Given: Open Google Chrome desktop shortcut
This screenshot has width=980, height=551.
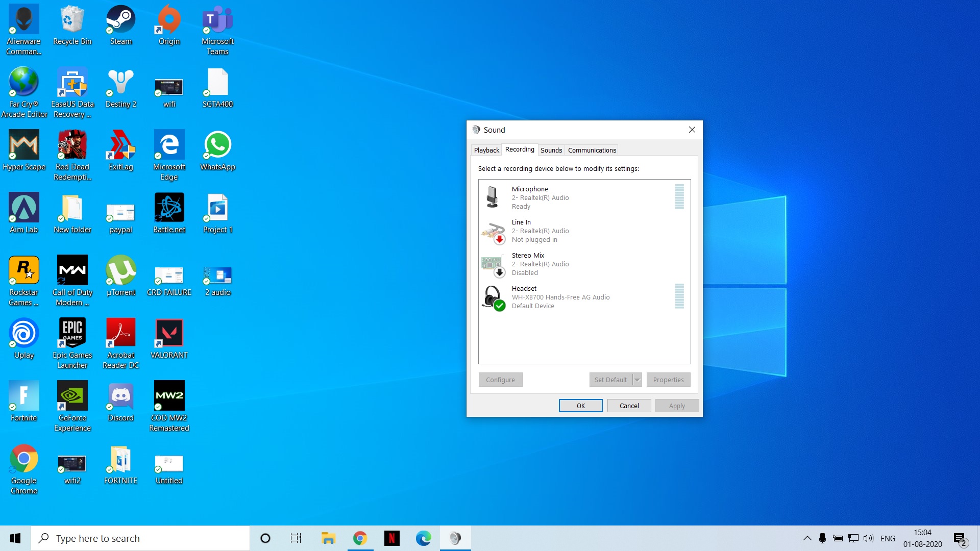Looking at the screenshot, I should point(23,469).
